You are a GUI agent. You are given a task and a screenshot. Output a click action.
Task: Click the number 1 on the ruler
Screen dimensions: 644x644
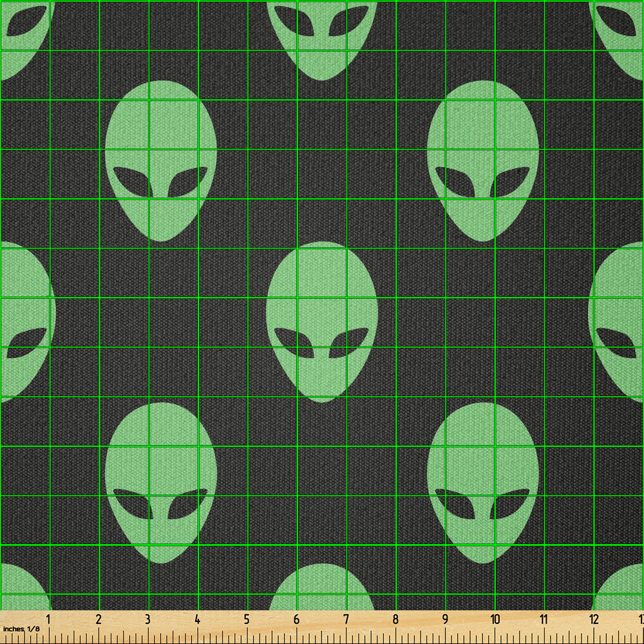click(x=48, y=620)
